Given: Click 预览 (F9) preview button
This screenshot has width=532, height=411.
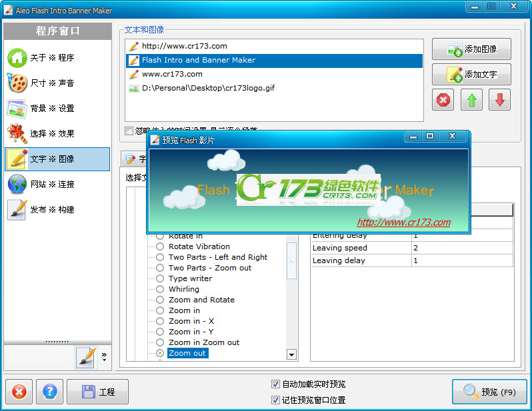Looking at the screenshot, I should (489, 392).
